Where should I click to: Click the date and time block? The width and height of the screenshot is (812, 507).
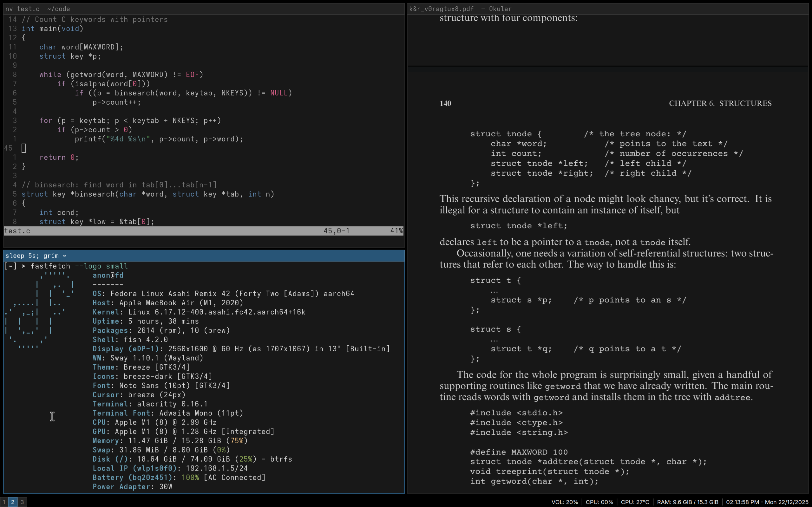[x=767, y=502]
